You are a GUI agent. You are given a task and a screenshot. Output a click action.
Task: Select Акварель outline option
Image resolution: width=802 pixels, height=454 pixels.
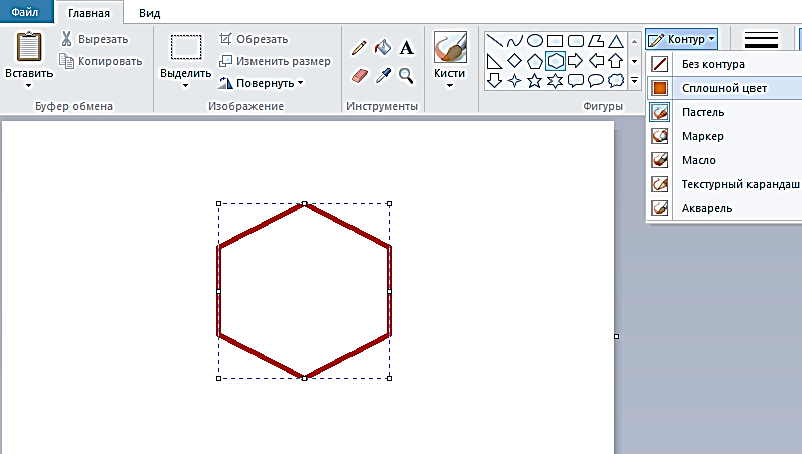tap(724, 208)
